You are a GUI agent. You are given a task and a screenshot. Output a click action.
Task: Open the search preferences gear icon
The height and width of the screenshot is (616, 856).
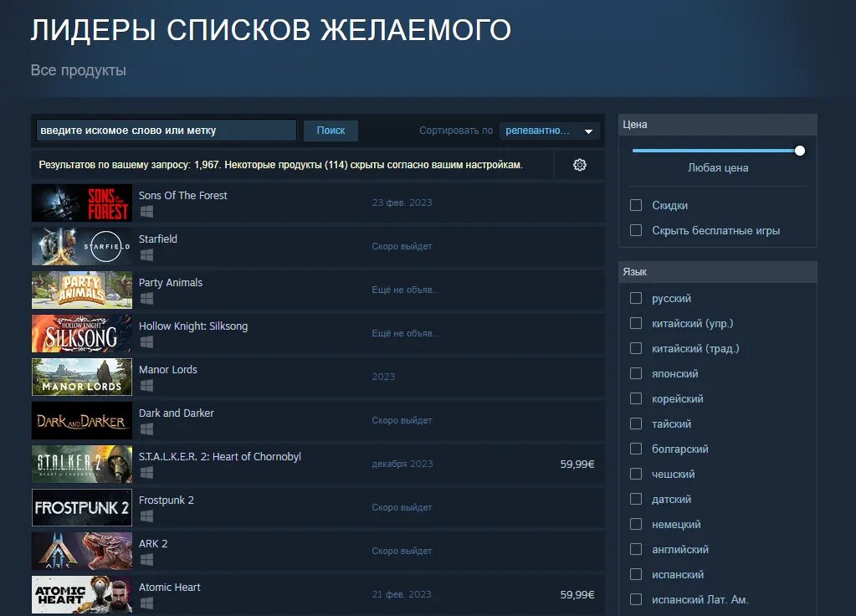(580, 165)
